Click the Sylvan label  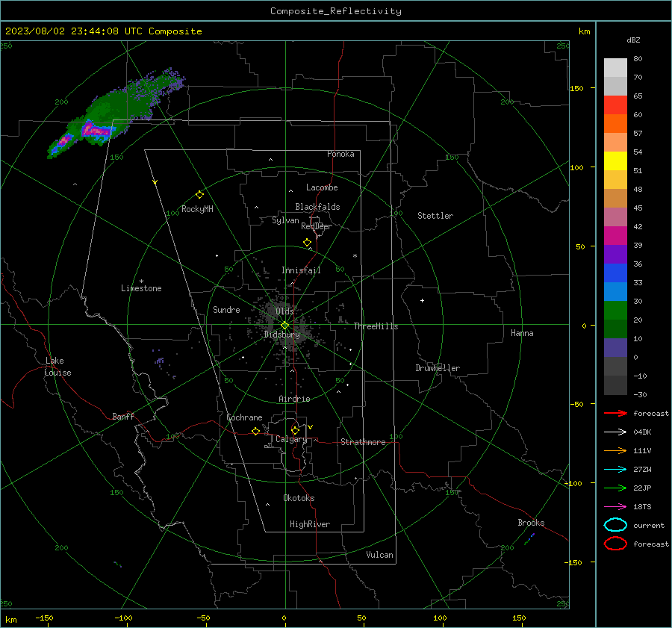tap(285, 220)
